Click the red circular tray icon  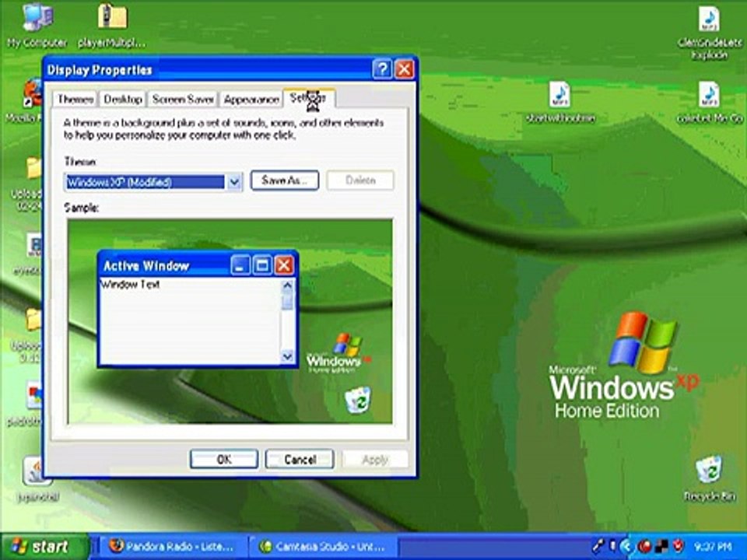(x=645, y=546)
